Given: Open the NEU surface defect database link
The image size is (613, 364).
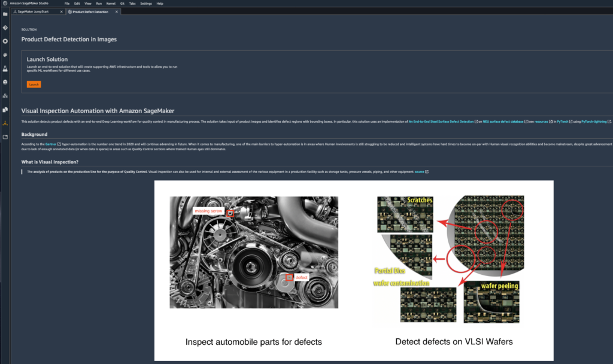Looking at the screenshot, I should click(x=503, y=122).
